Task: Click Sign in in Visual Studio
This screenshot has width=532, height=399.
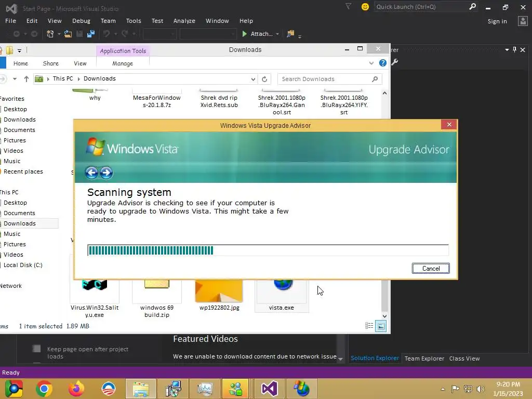Action: 497,21
